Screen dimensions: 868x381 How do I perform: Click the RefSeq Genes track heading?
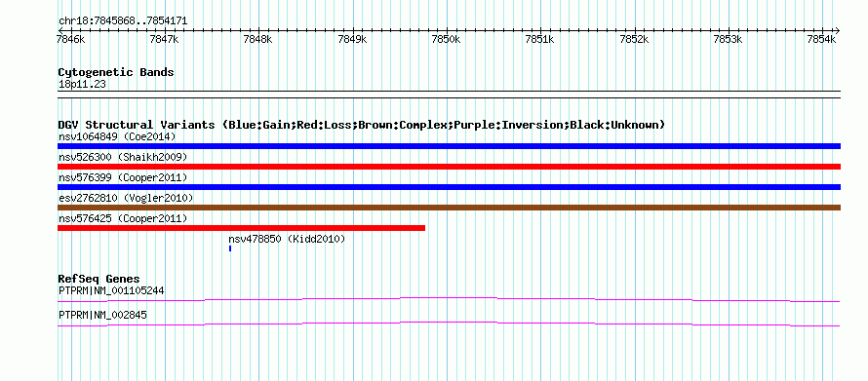click(99, 279)
